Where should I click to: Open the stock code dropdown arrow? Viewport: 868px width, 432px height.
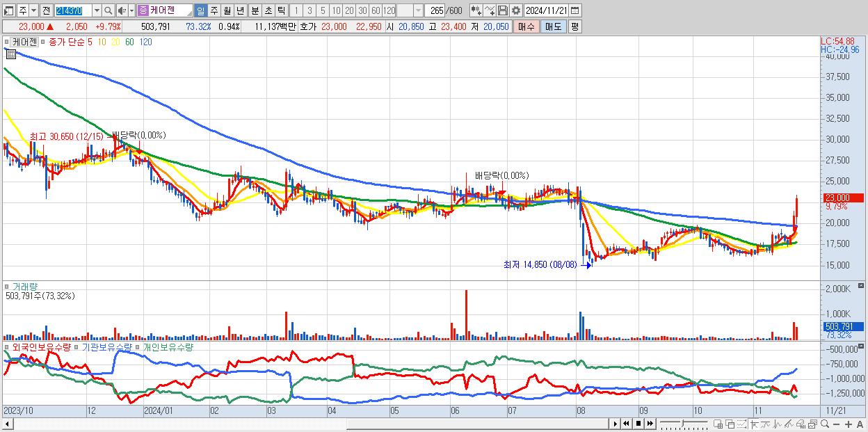(x=97, y=10)
